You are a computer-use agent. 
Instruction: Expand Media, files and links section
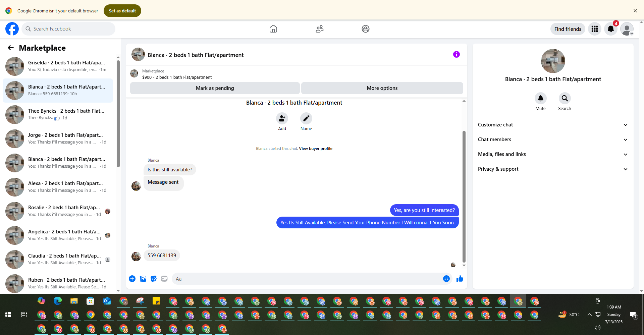point(553,154)
